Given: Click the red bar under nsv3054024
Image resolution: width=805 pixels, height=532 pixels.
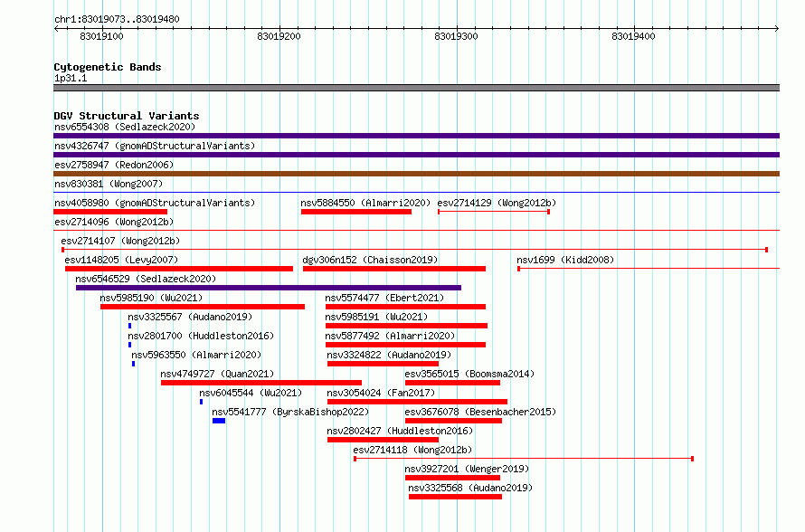Looking at the screenshot, I should point(417,402).
